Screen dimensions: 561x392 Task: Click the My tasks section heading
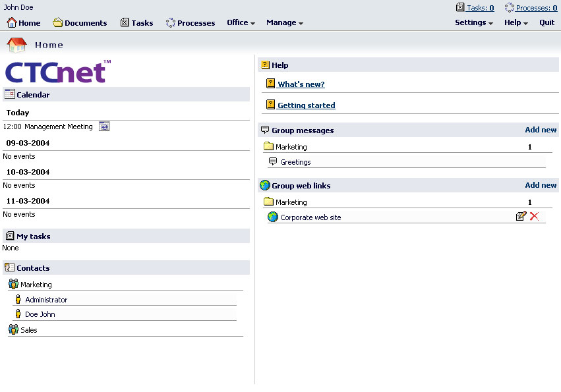[x=33, y=237]
